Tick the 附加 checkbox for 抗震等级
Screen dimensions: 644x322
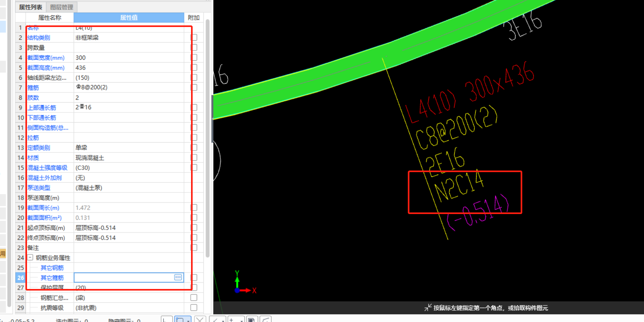(x=194, y=307)
